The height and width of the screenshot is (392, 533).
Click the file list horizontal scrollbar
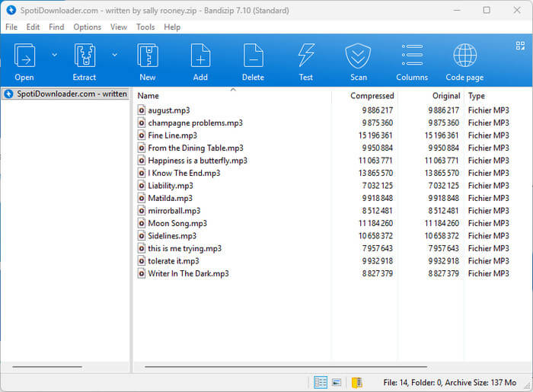pyautogui.click(x=286, y=367)
